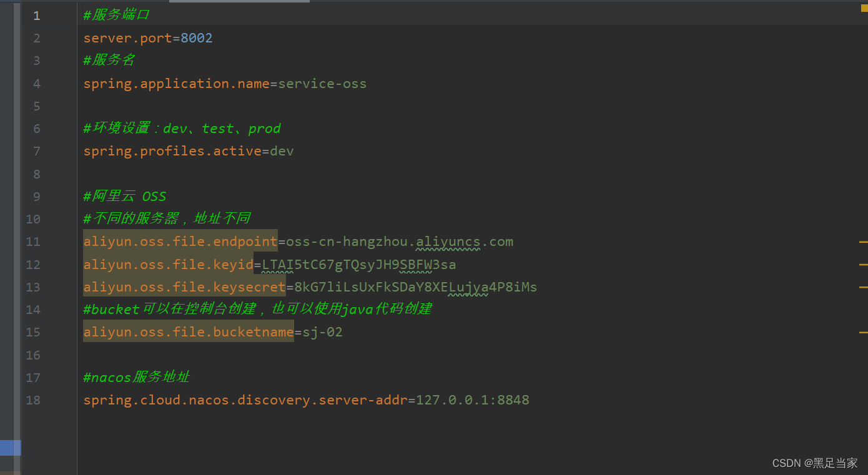Click line number 4 in the gutter
Screen dimensions: 868x475
(x=36, y=84)
